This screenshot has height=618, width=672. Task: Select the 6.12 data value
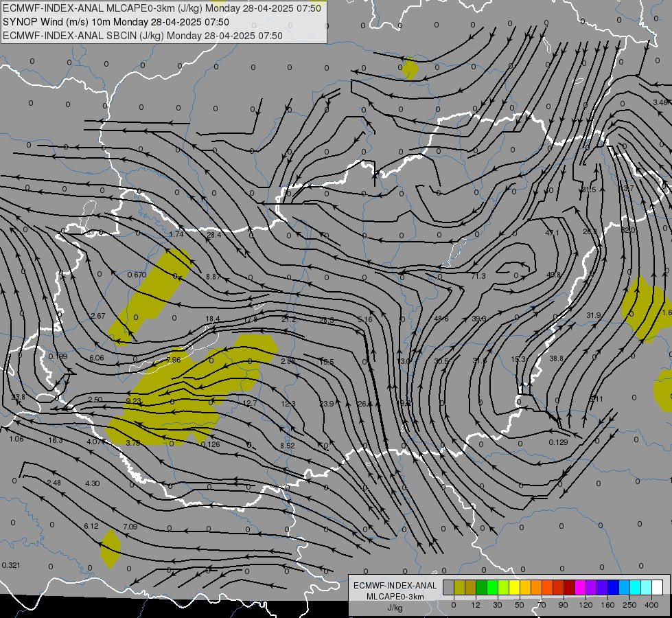tap(91, 526)
